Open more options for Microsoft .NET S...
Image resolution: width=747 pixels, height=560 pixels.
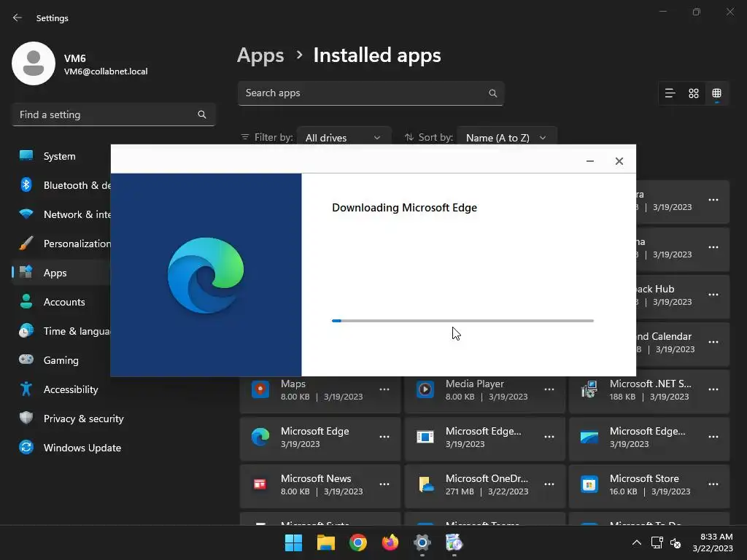point(713,389)
